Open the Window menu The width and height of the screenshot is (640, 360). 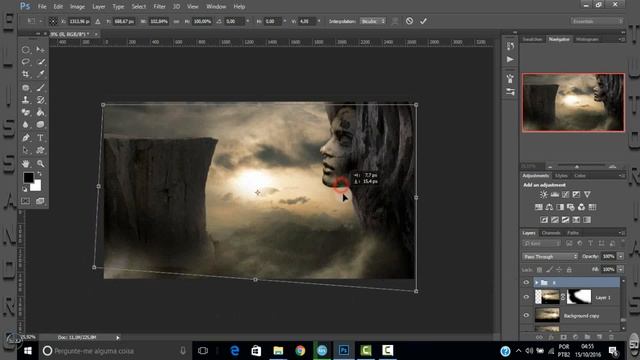(216, 7)
